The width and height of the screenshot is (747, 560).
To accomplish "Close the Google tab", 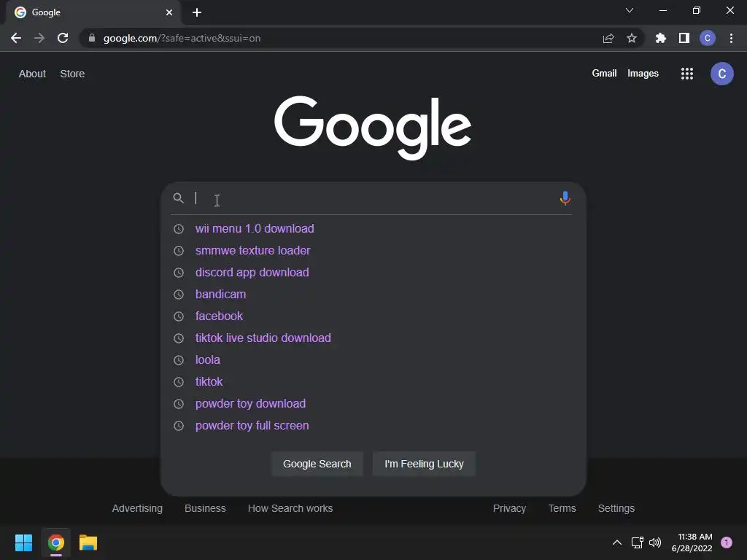I will tap(169, 12).
